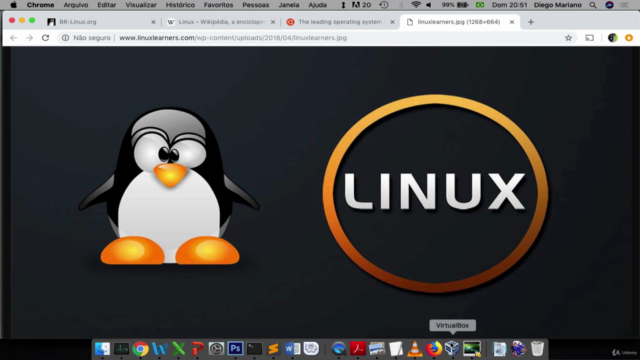Open the Editar menu
640x360 pixels.
(x=107, y=5)
